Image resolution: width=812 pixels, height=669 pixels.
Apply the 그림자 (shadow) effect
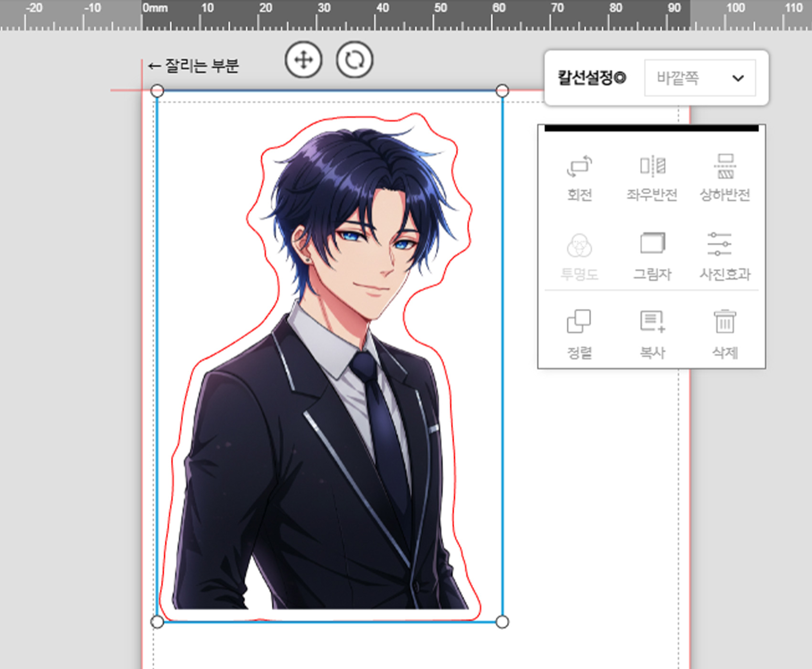(652, 257)
